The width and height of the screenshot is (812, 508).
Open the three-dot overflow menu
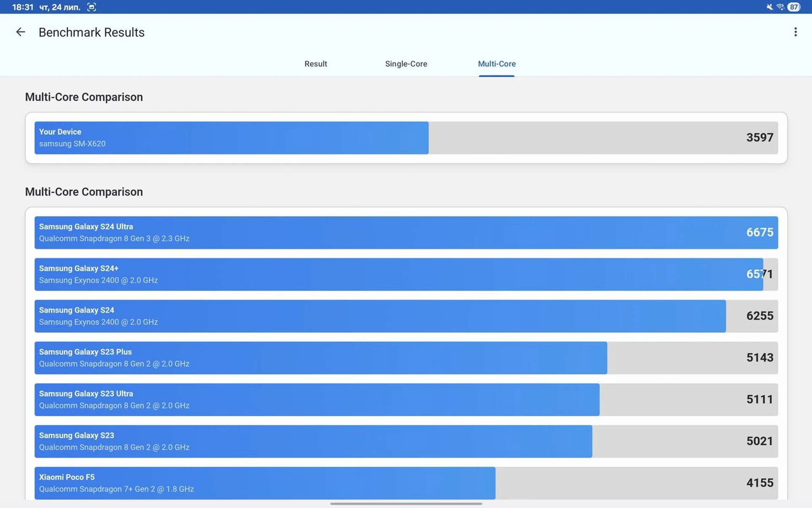pyautogui.click(x=795, y=32)
